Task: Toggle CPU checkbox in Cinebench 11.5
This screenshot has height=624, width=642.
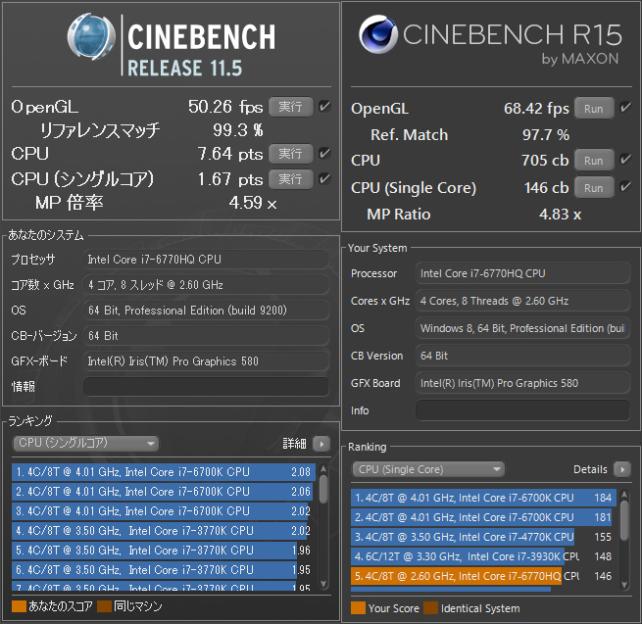Action: [x=325, y=154]
